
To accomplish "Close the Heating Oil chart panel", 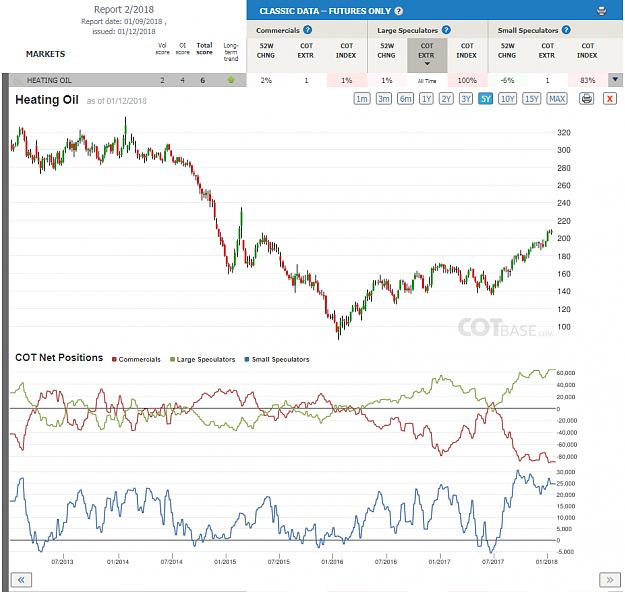I will pyautogui.click(x=609, y=98).
